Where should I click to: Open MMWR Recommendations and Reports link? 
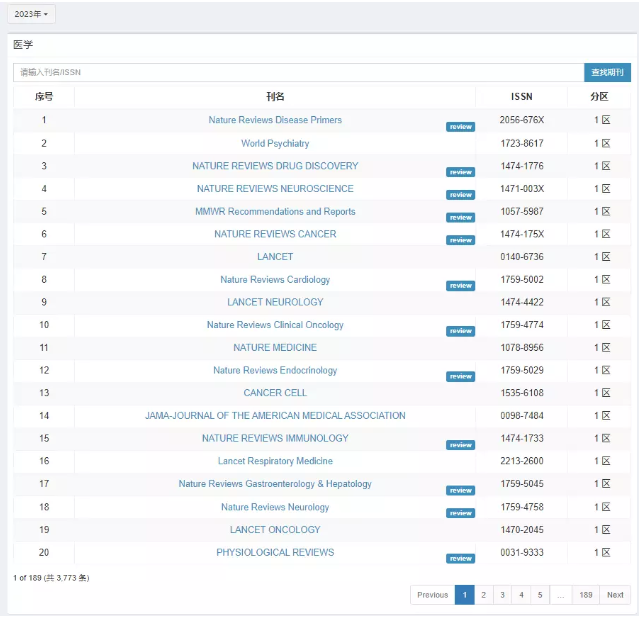275,212
